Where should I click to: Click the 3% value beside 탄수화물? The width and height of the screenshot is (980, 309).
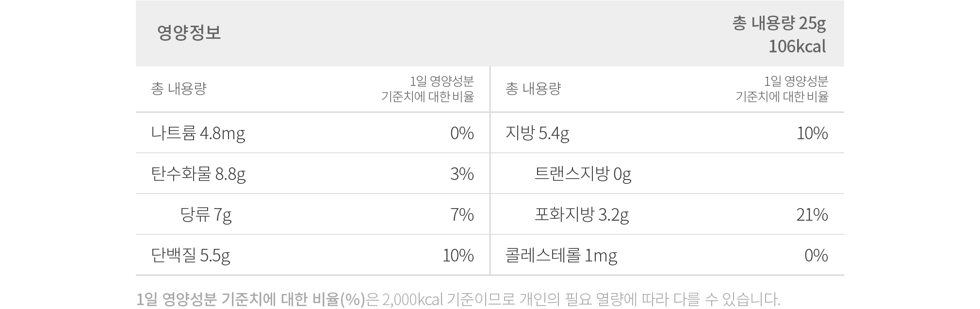click(462, 174)
